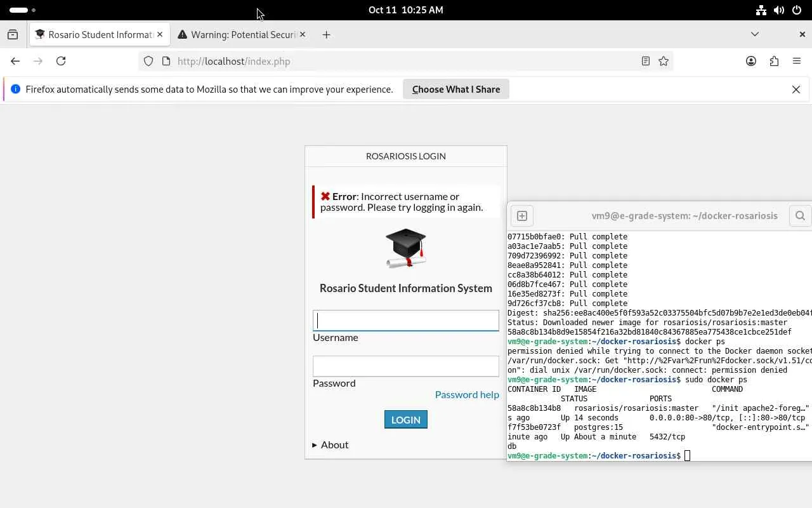Screen dimensions: 812x508
Task: Click the 'sudo docker ps' command in terminal
Action: coord(716,380)
